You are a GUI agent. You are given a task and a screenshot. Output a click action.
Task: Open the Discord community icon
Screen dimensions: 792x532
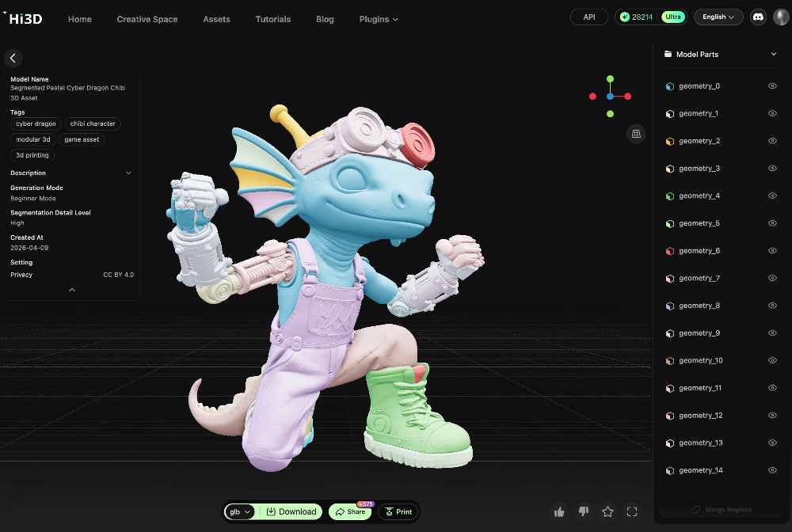[x=757, y=17]
